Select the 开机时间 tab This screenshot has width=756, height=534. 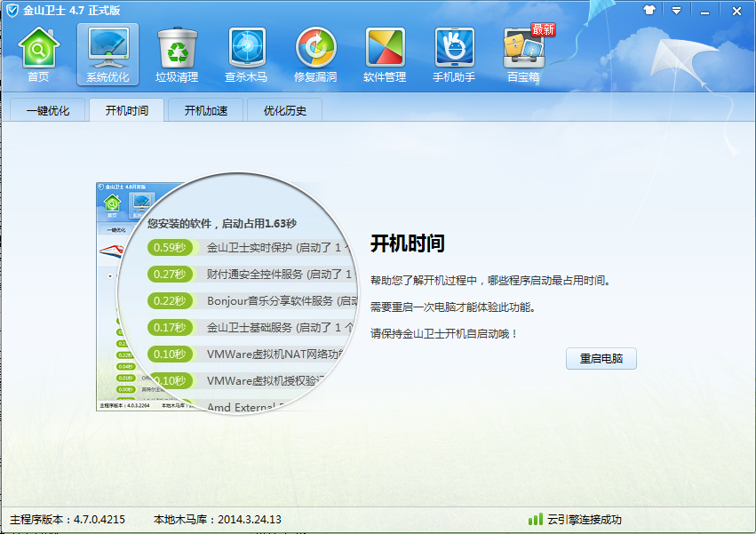127,111
